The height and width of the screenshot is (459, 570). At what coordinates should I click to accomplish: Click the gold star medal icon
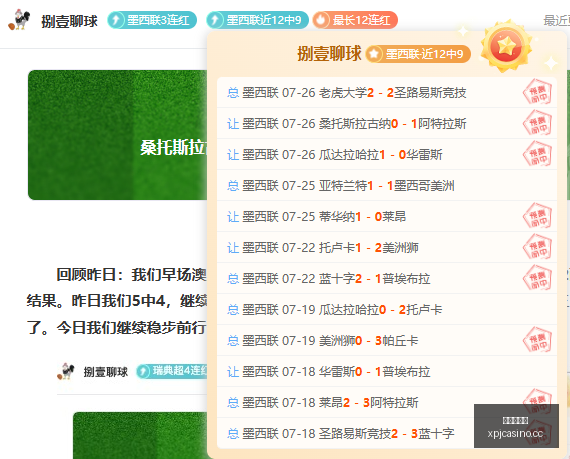[506, 47]
